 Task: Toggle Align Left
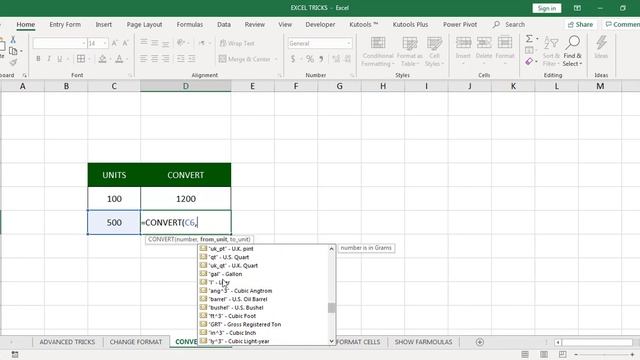pyautogui.click(x=144, y=59)
